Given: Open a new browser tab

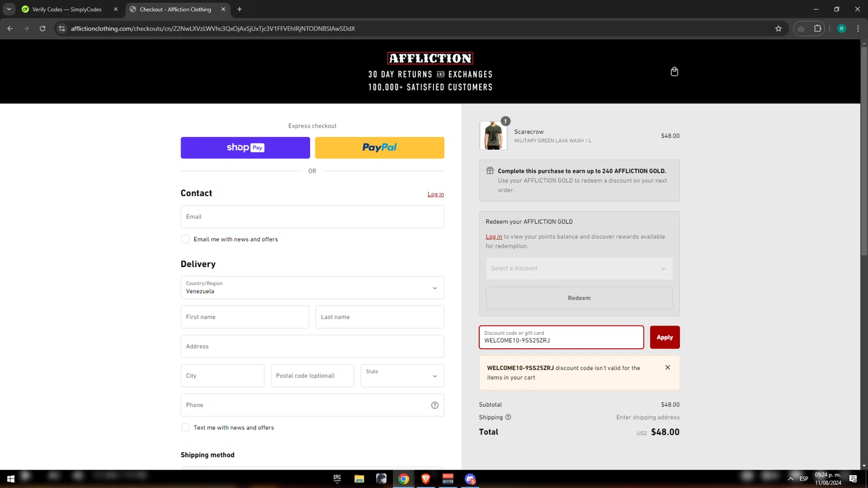Looking at the screenshot, I should [x=240, y=9].
